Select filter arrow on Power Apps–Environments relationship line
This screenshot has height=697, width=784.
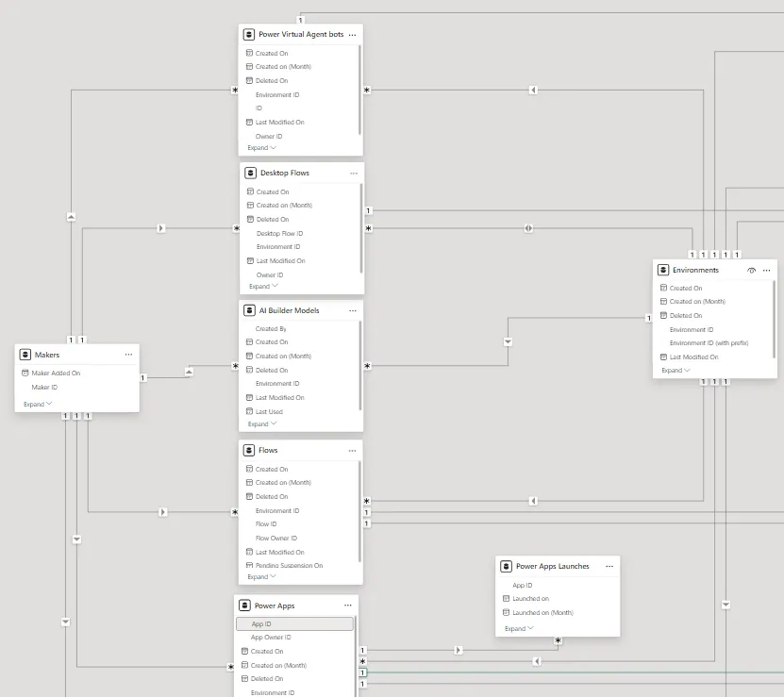(x=537, y=661)
